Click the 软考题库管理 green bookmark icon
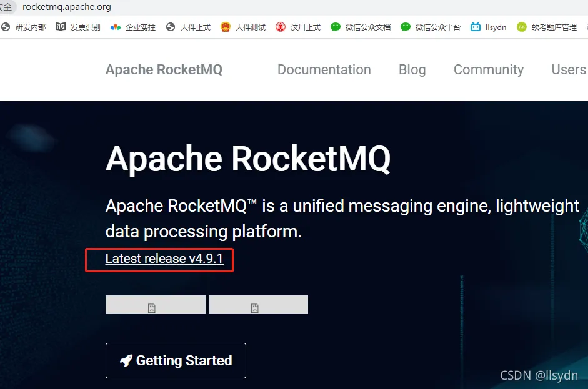This screenshot has width=588, height=389. pyautogui.click(x=522, y=27)
